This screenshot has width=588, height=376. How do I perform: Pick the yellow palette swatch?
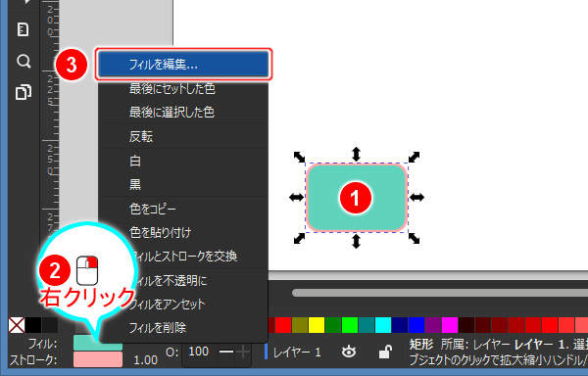(317, 325)
